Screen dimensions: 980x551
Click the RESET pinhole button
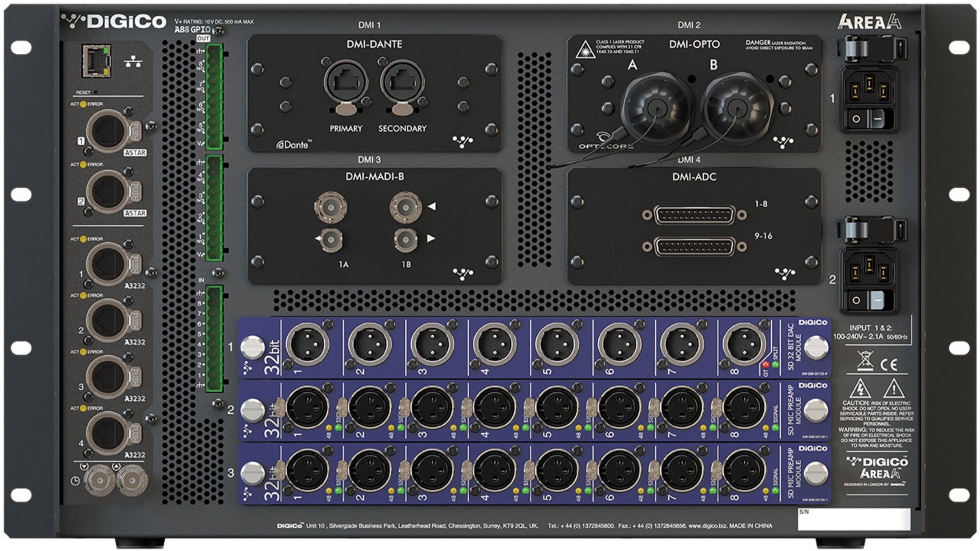coord(96,93)
